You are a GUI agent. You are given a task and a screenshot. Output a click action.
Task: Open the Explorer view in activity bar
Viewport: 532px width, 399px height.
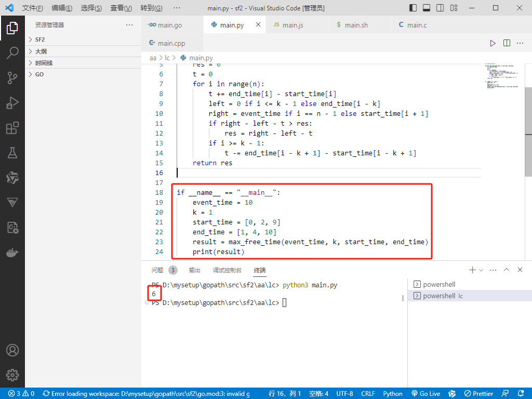coord(12,28)
